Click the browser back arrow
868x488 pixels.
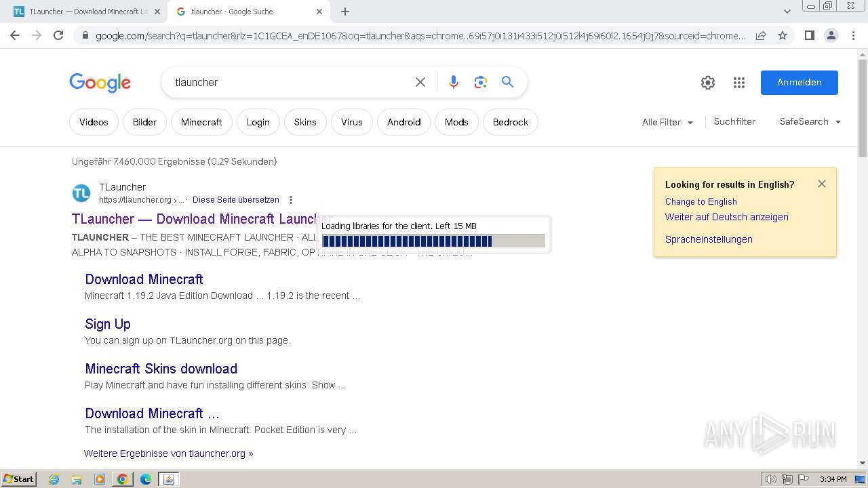(x=15, y=35)
